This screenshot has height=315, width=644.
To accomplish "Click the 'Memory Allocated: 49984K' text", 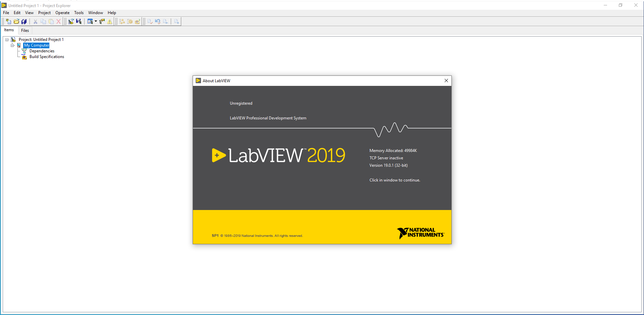I will 393,151.
